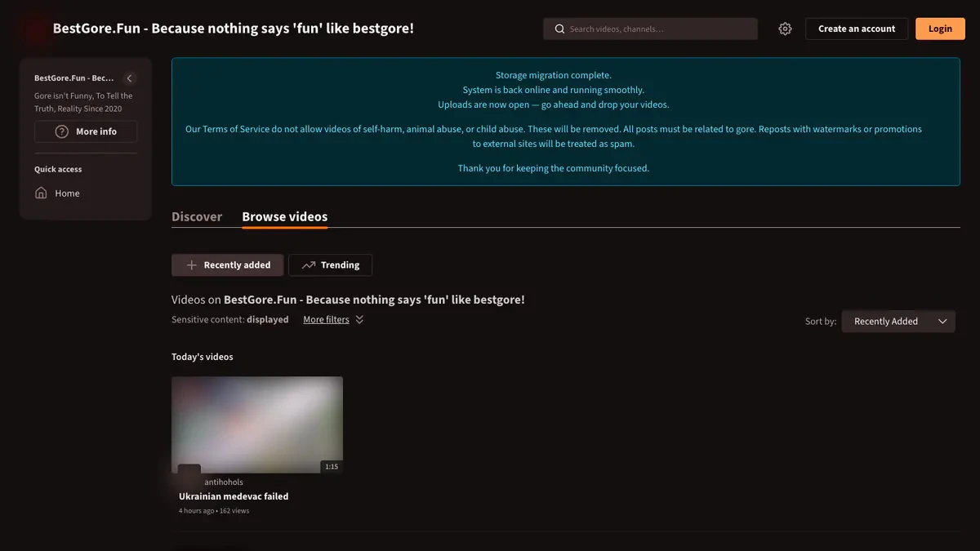
Task: Click the search magnifier icon
Action: click(x=559, y=29)
